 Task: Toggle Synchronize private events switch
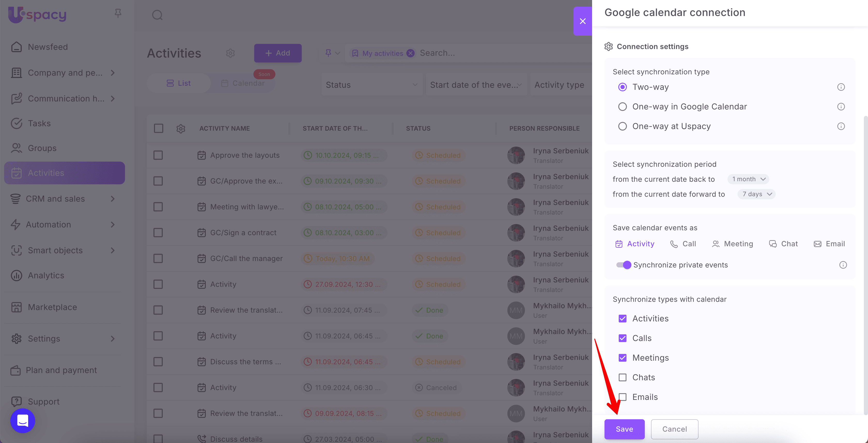pyautogui.click(x=623, y=265)
